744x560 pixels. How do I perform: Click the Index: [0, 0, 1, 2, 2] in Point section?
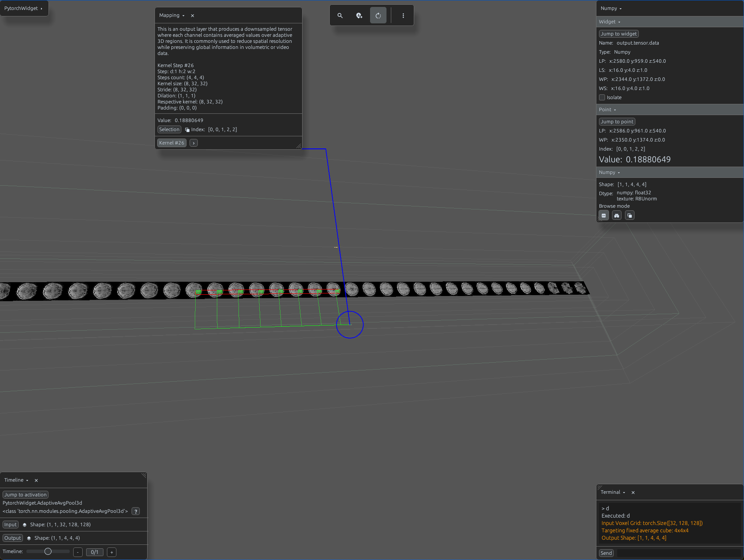pos(622,149)
